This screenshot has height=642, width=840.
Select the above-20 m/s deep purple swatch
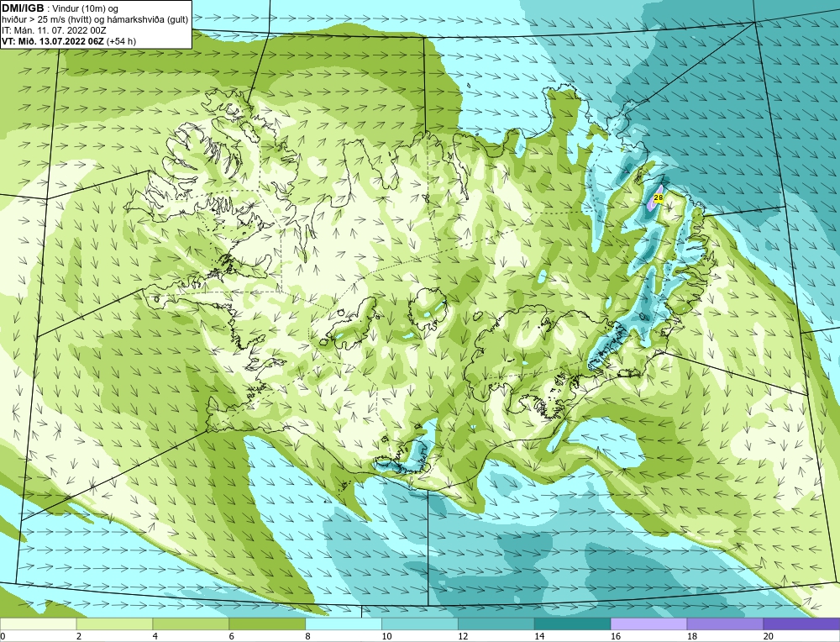(x=801, y=624)
